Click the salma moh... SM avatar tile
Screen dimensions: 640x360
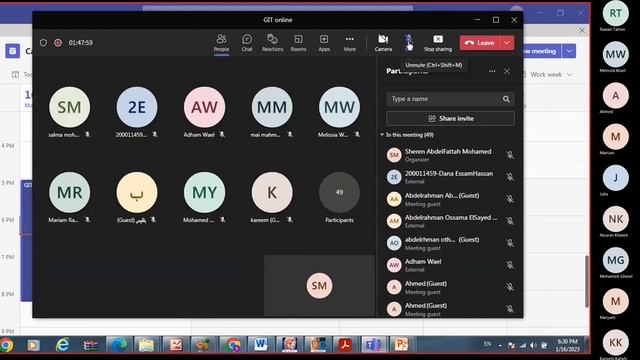[x=69, y=107]
